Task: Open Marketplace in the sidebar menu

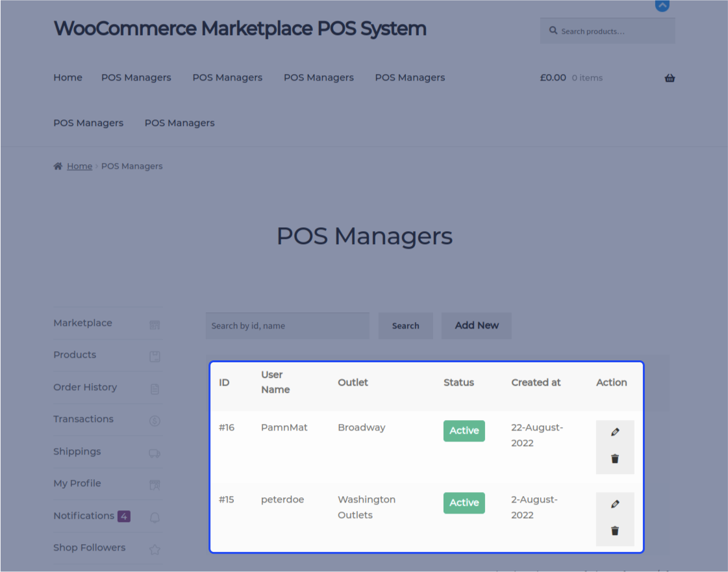Action: 82,323
